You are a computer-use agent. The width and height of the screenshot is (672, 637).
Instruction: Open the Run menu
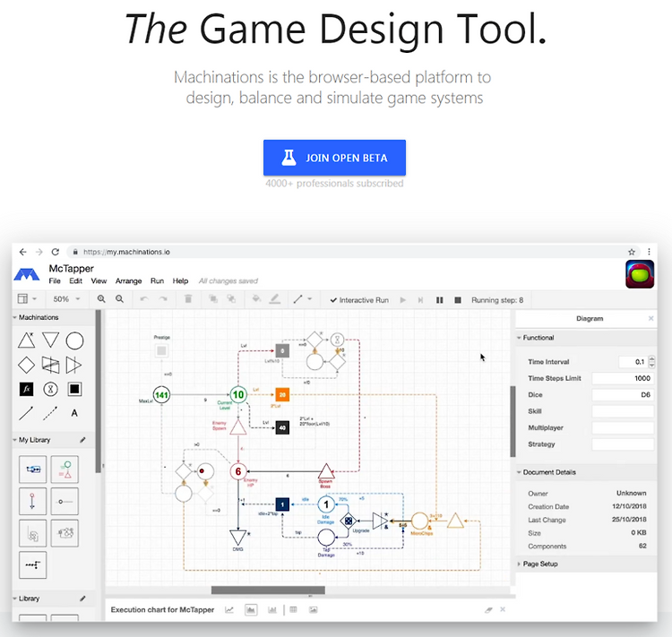[158, 281]
